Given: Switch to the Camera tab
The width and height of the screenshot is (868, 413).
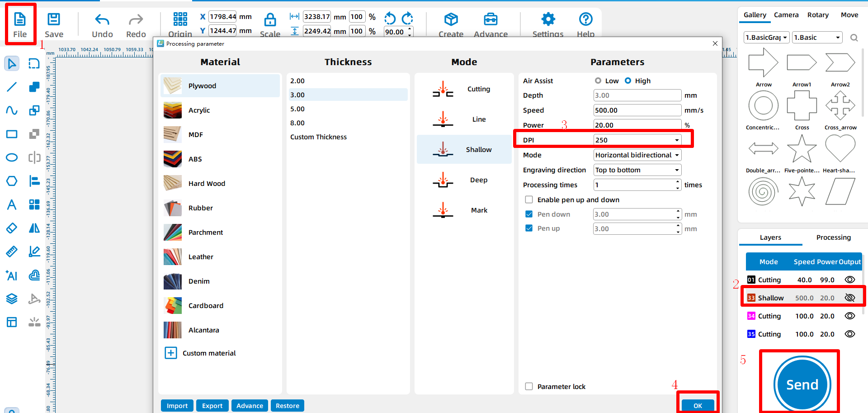Looking at the screenshot, I should [786, 14].
